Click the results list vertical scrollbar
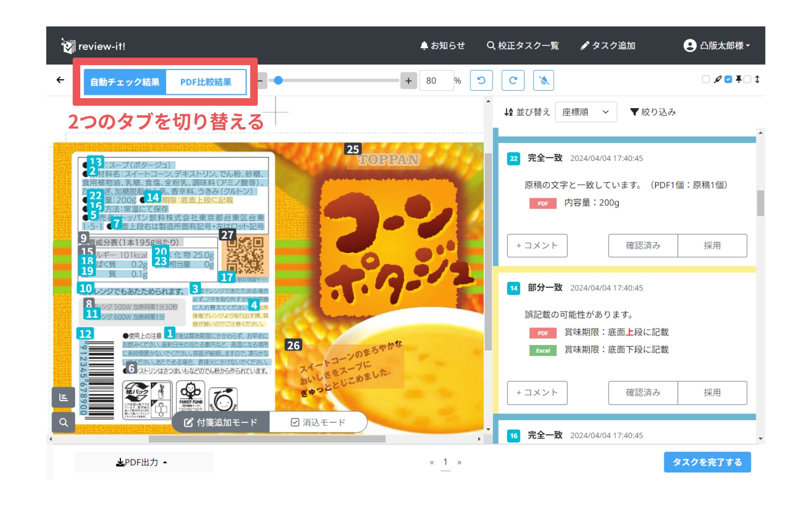The image size is (812, 506). click(x=761, y=203)
